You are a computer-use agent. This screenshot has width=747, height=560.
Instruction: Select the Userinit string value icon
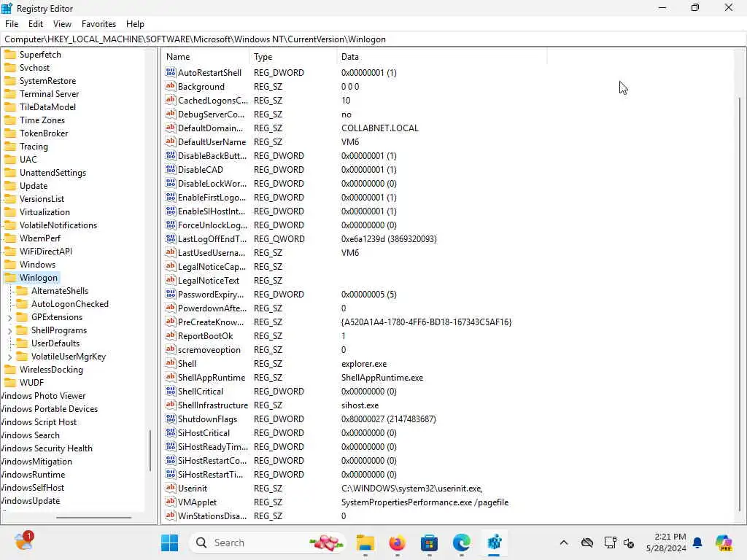[171, 488]
